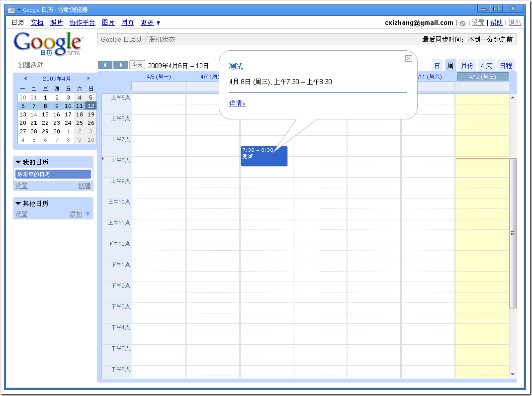Switch to 4 天 view tab

click(486, 66)
